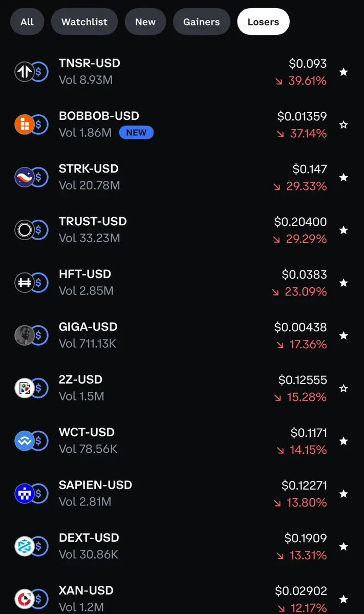
Task: Tap the TNSR coin icon
Action: point(24,72)
